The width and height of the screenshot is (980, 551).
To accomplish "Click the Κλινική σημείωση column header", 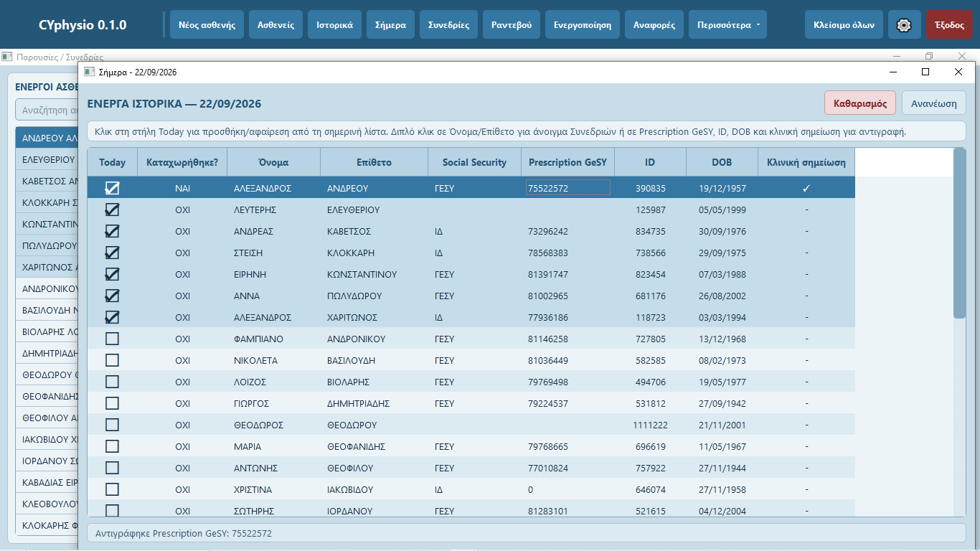I will click(x=806, y=162).
